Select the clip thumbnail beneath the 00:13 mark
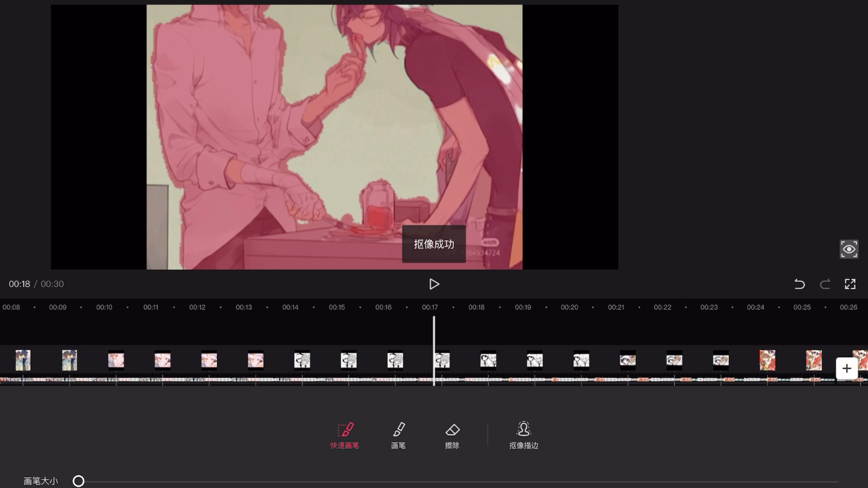Viewport: 868px width, 488px height. click(x=256, y=360)
